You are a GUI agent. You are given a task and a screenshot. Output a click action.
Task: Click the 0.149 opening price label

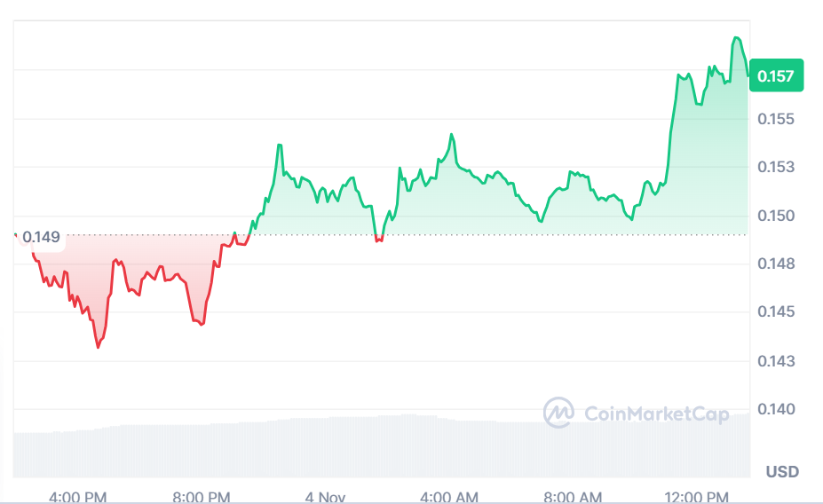click(41, 237)
